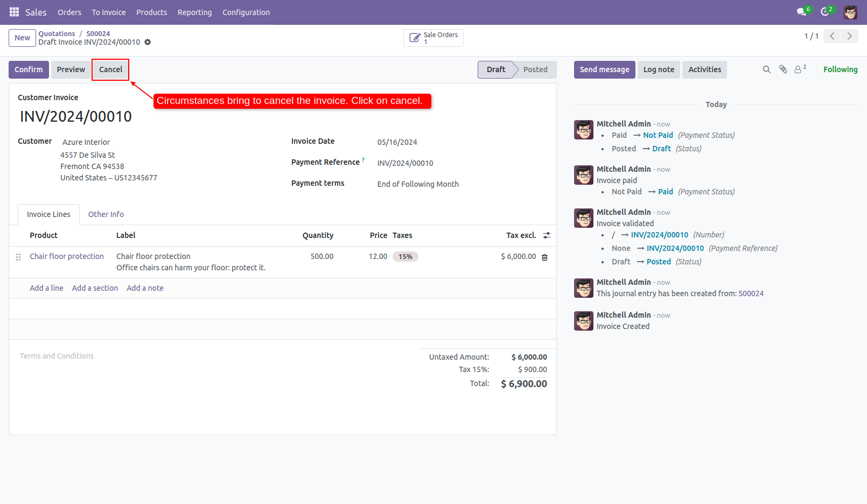
Task: Open the activities clock notifications
Action: (826, 12)
